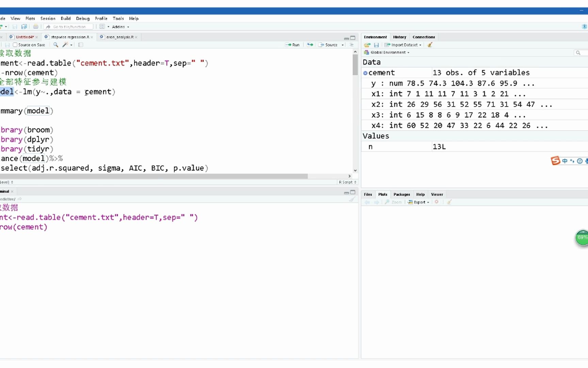Clear all plots broom icon
This screenshot has width=588, height=368.
[x=449, y=202]
